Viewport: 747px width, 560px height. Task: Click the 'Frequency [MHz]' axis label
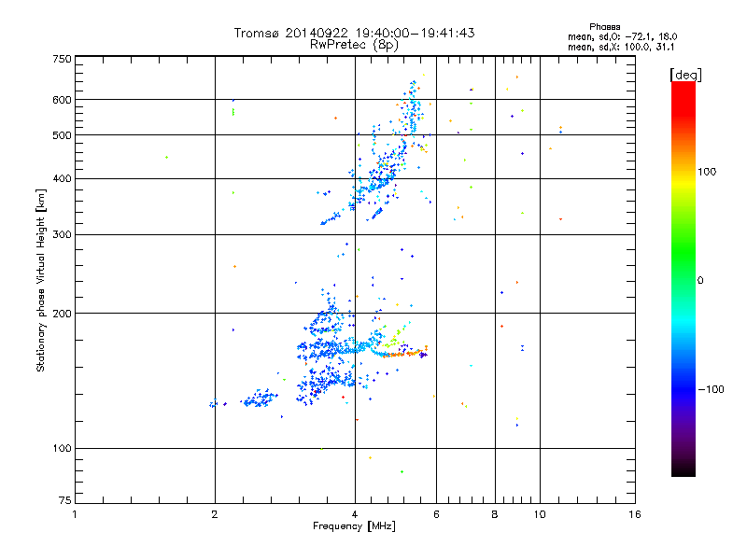pos(354,526)
